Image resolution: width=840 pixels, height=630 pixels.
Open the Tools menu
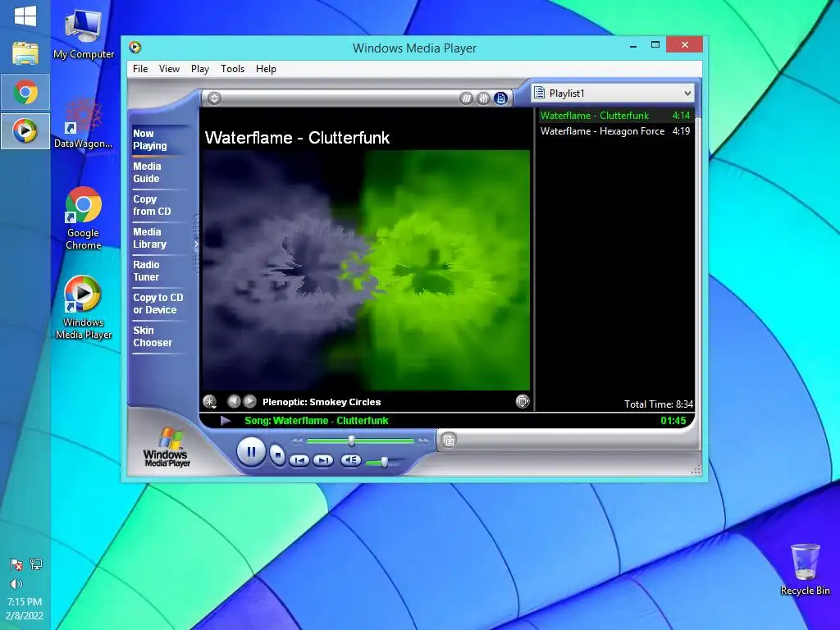click(232, 69)
